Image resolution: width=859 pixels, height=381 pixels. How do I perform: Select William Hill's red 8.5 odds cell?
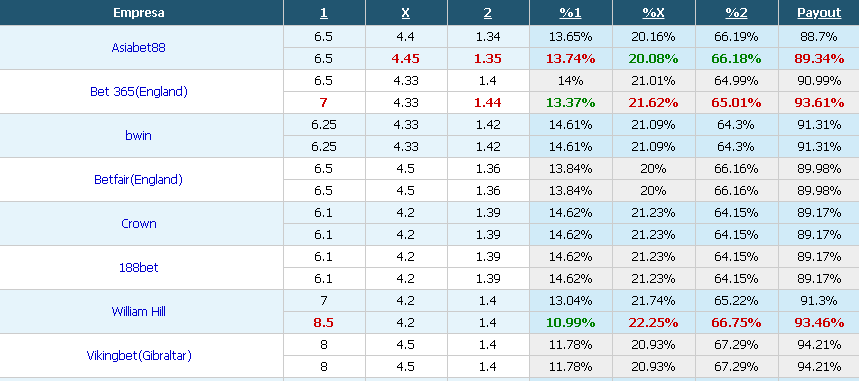[x=324, y=322]
